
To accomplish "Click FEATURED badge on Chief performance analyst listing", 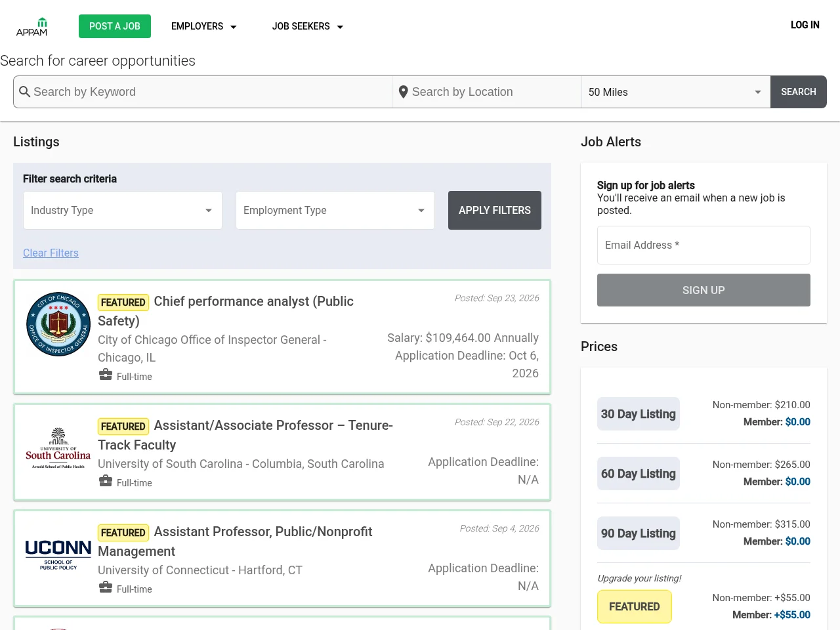I will [123, 302].
